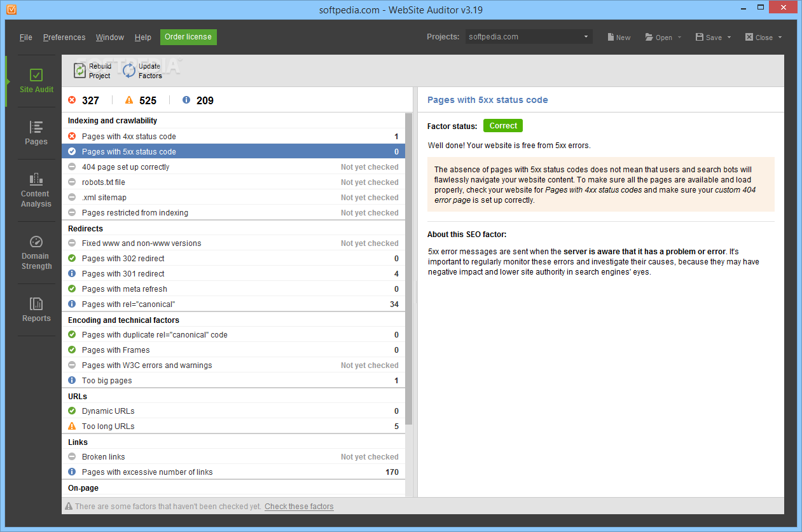802x532 pixels.
Task: Open the Preferences menu
Action: point(64,38)
